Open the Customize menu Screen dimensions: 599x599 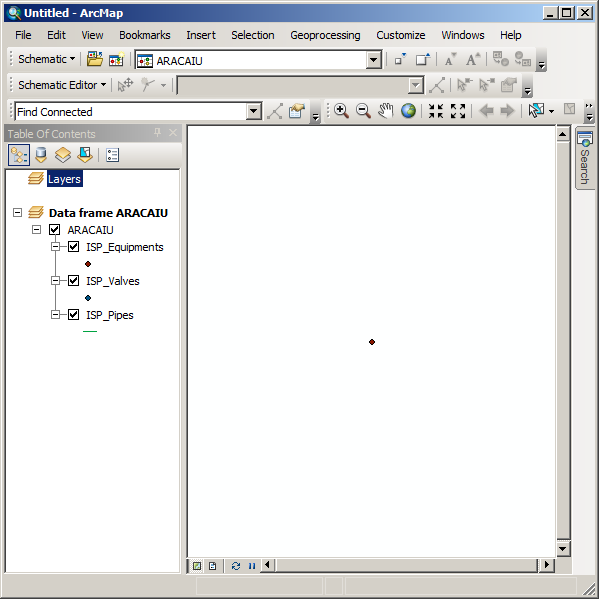[400, 35]
